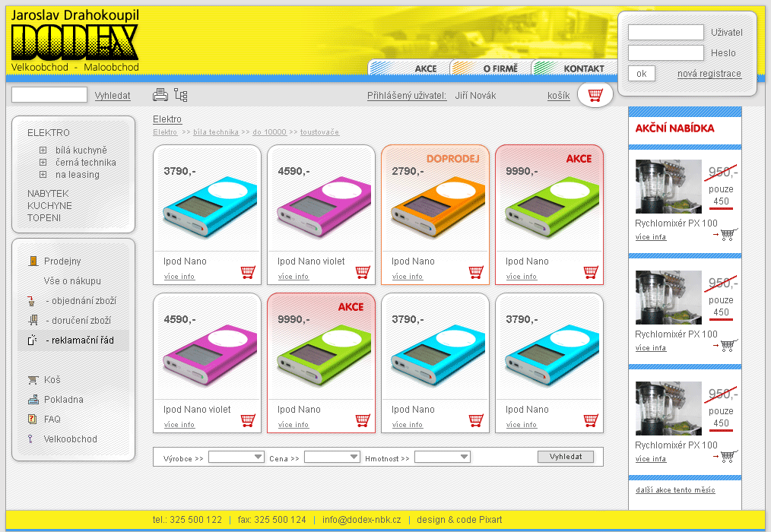Image resolution: width=771 pixels, height=532 pixels.
Task: Open the košík link
Action: pos(559,96)
